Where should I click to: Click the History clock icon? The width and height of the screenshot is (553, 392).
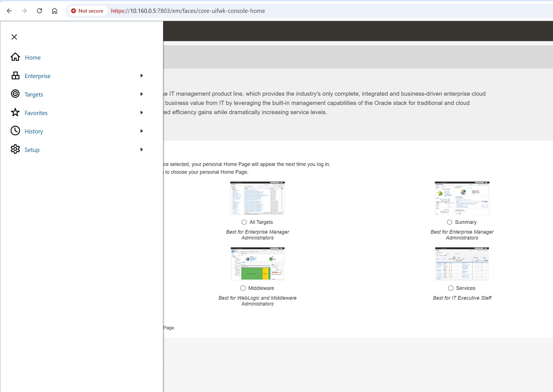click(x=15, y=131)
